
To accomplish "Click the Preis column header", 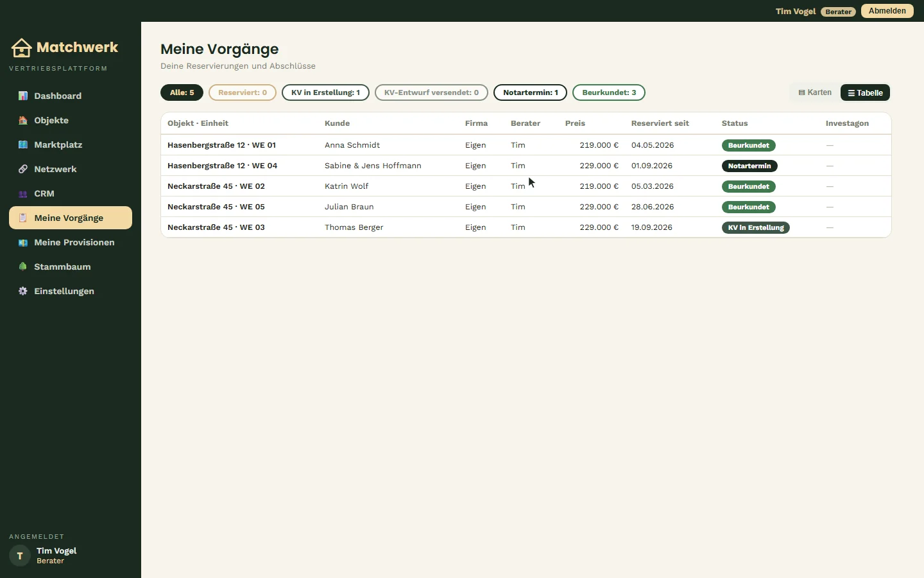I will [x=575, y=123].
